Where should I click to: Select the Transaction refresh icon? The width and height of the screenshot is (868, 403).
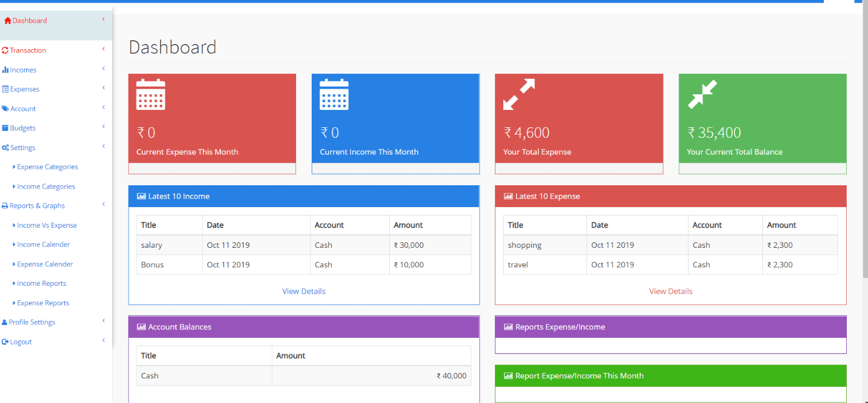[x=6, y=50]
